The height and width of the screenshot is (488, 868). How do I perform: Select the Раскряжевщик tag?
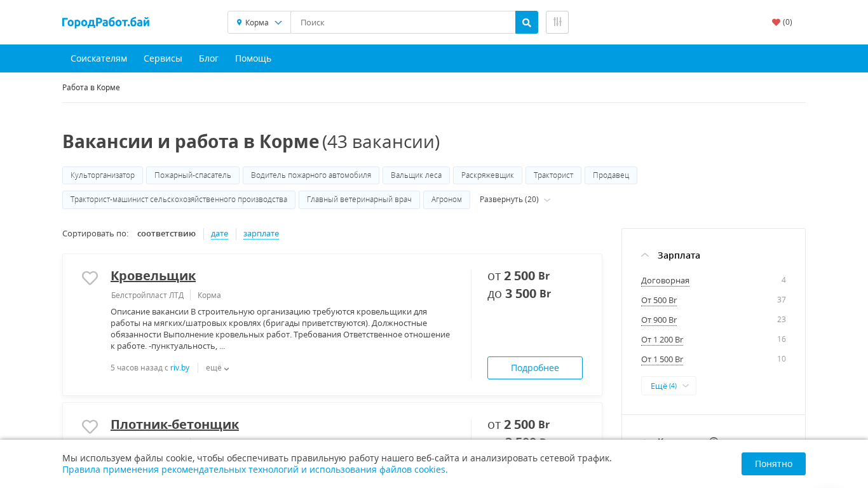pyautogui.click(x=488, y=175)
